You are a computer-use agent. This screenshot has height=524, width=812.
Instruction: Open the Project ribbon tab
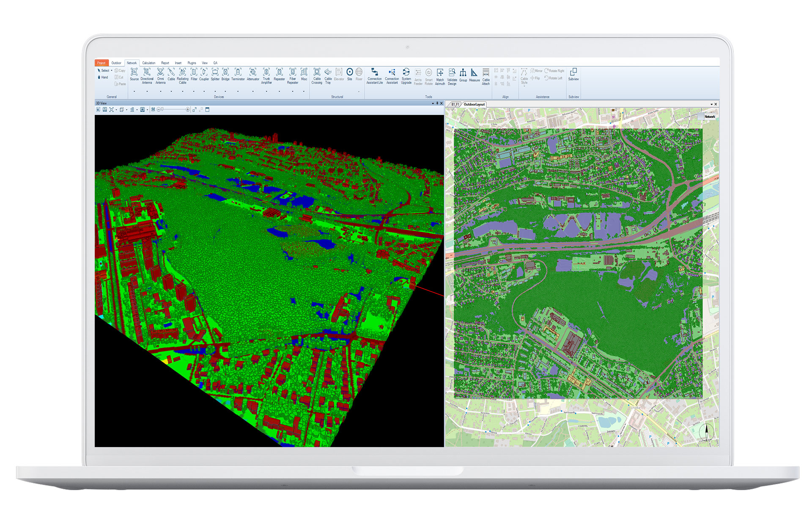tap(101, 63)
